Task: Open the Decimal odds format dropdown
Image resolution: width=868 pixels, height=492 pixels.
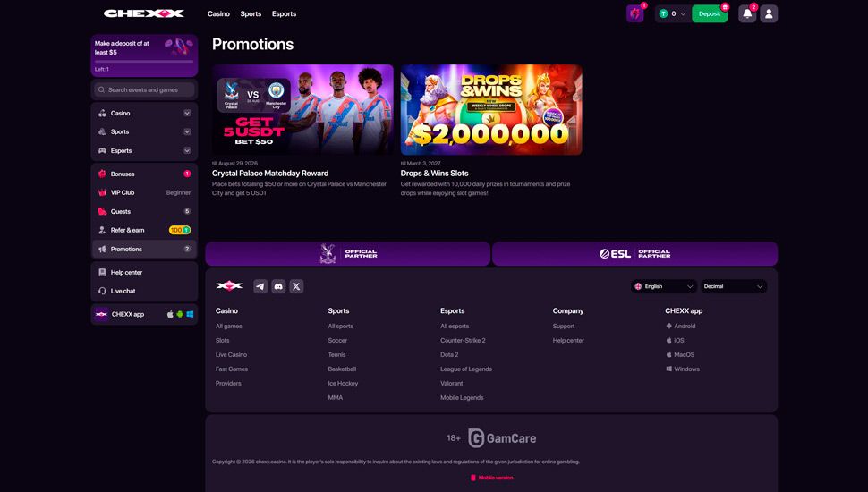Action: click(x=734, y=286)
